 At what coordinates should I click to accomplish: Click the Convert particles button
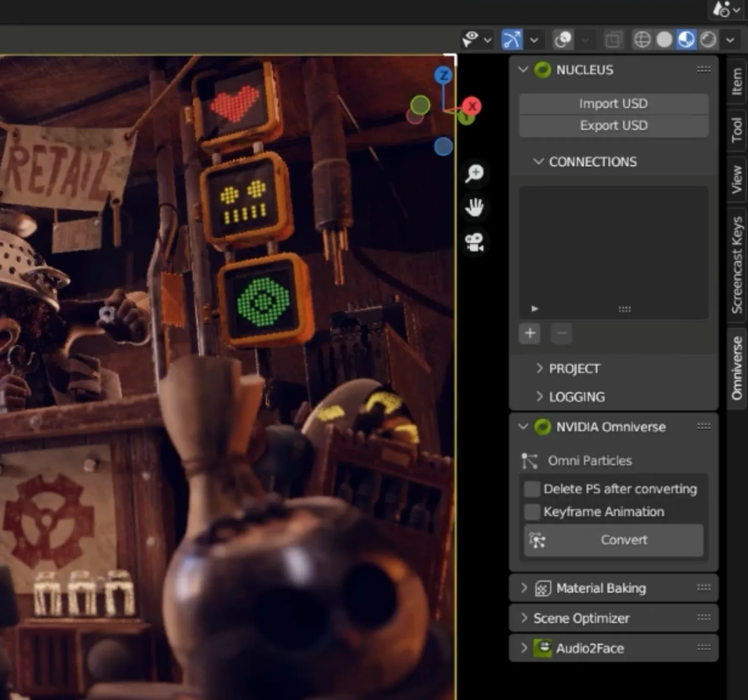pos(614,540)
